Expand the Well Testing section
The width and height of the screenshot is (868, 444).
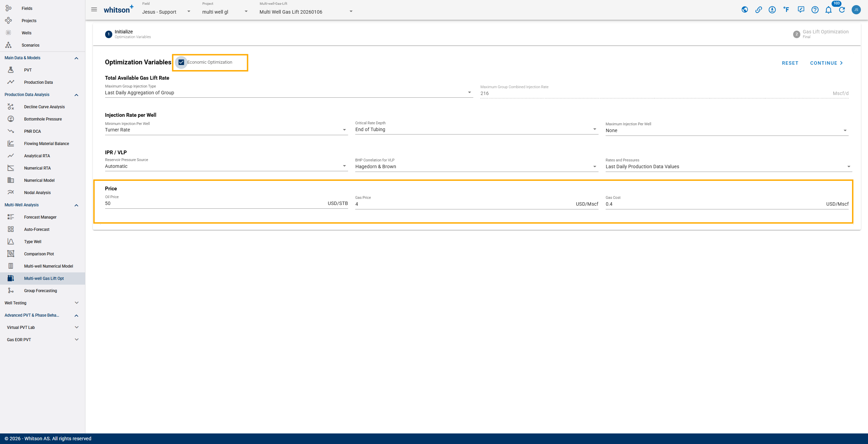point(76,303)
